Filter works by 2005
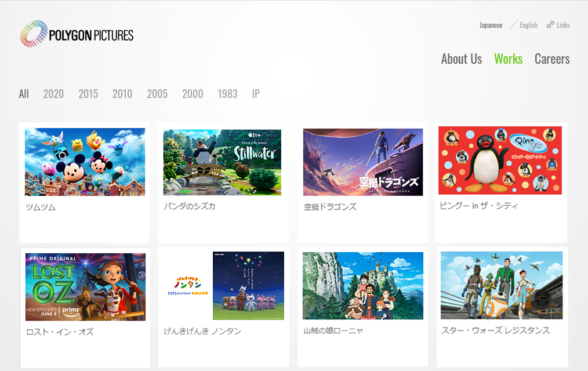The height and width of the screenshot is (371, 588). coord(157,94)
